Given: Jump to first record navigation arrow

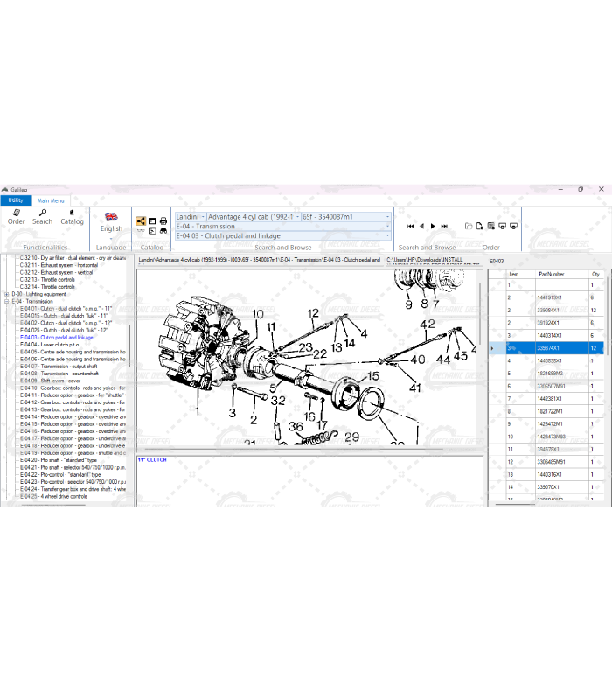Looking at the screenshot, I should click(410, 226).
